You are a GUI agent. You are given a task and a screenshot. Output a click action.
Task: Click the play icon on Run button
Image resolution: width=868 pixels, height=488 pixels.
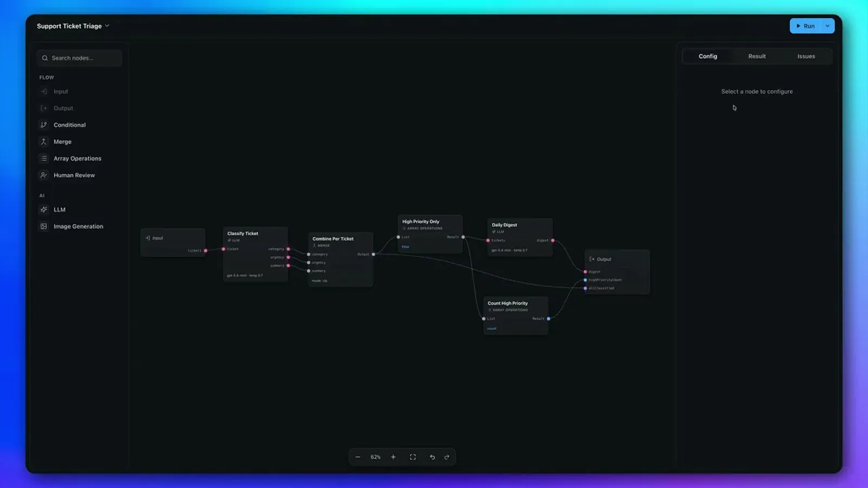click(x=799, y=26)
